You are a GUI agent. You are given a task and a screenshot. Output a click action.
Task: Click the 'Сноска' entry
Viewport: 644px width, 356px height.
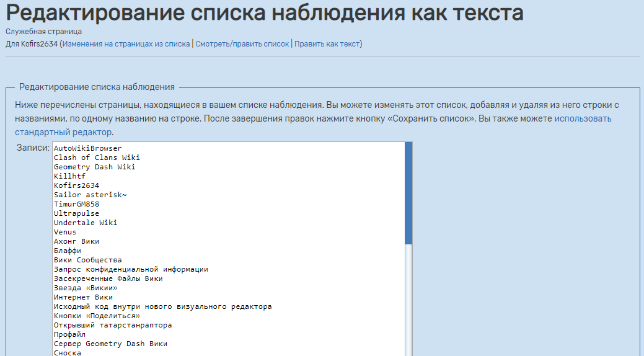[x=68, y=353]
